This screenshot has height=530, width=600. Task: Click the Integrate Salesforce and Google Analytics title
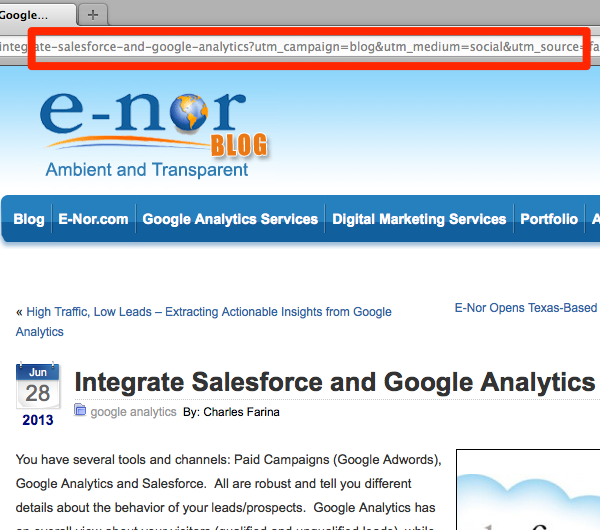coord(335,382)
